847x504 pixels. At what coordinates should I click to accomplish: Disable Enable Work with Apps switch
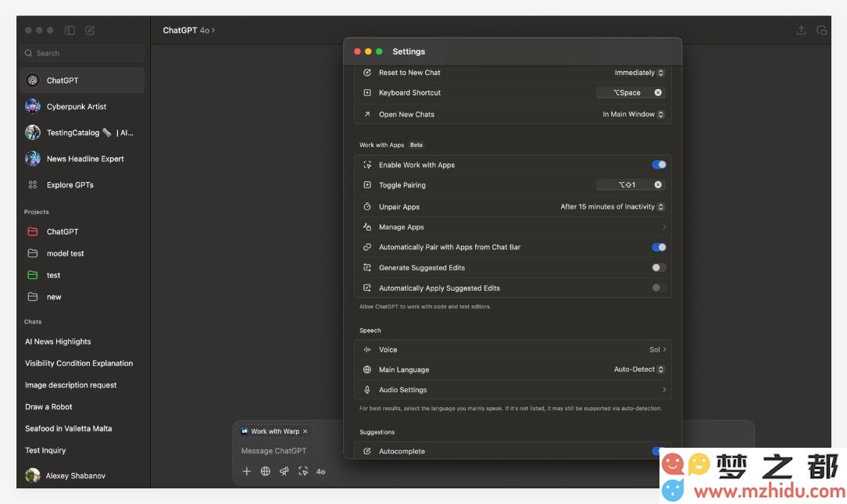point(659,165)
